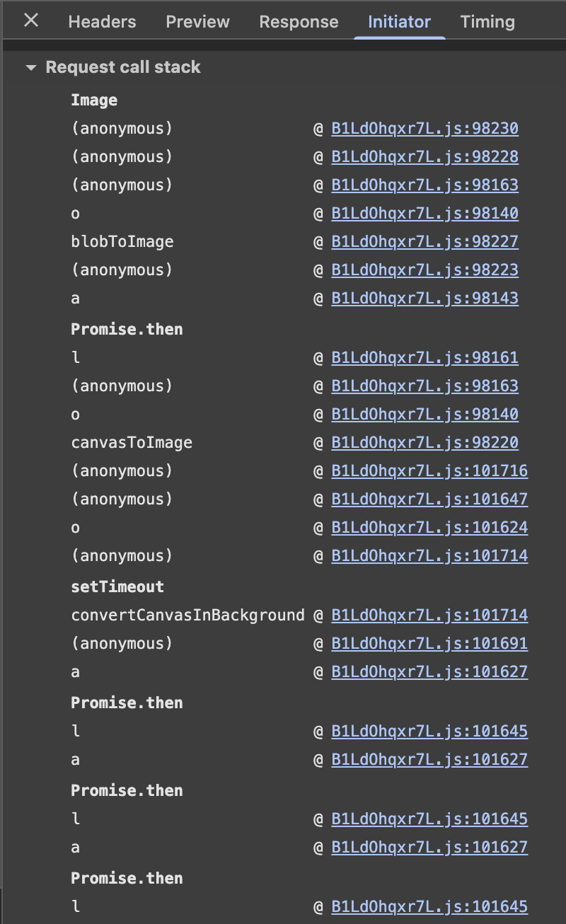Close the request details panel
Image resolution: width=566 pixels, height=924 pixels.
click(x=30, y=21)
